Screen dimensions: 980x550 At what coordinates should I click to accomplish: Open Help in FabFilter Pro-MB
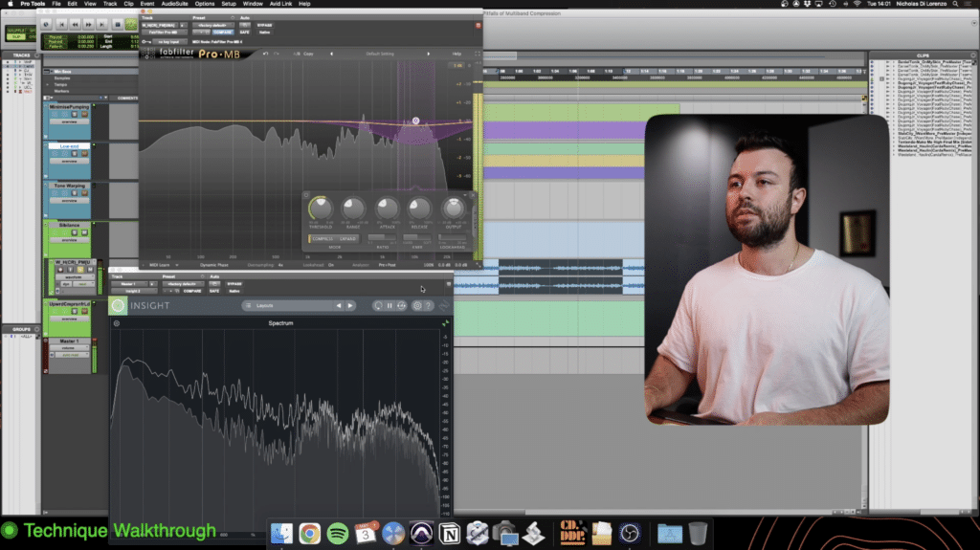(x=457, y=54)
